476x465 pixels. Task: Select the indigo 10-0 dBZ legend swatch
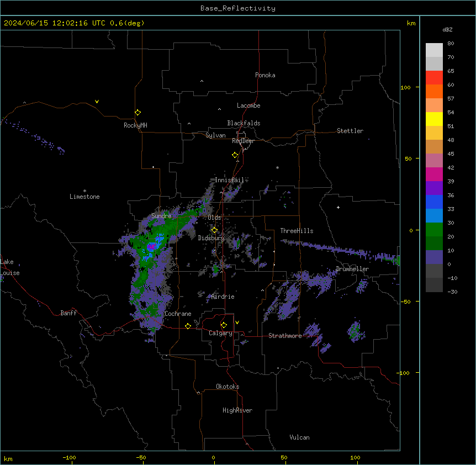[x=434, y=257]
